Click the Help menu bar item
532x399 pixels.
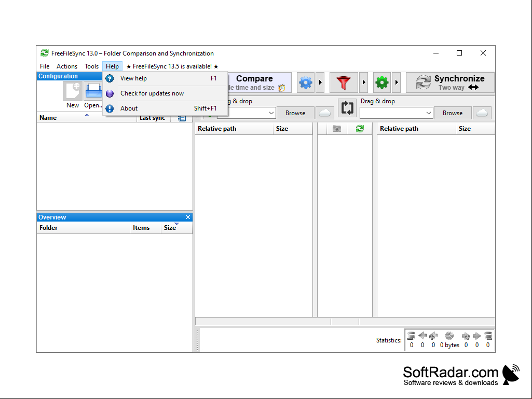pyautogui.click(x=112, y=66)
